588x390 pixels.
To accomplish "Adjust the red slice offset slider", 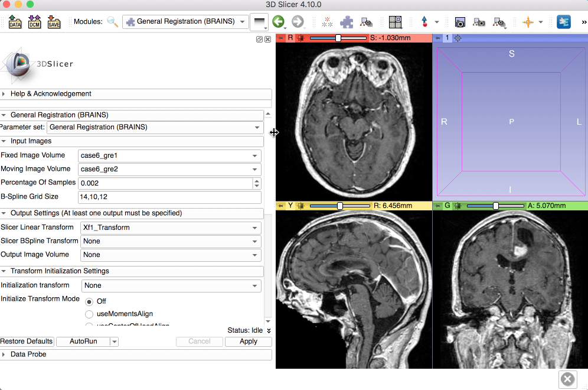I will pyautogui.click(x=338, y=38).
